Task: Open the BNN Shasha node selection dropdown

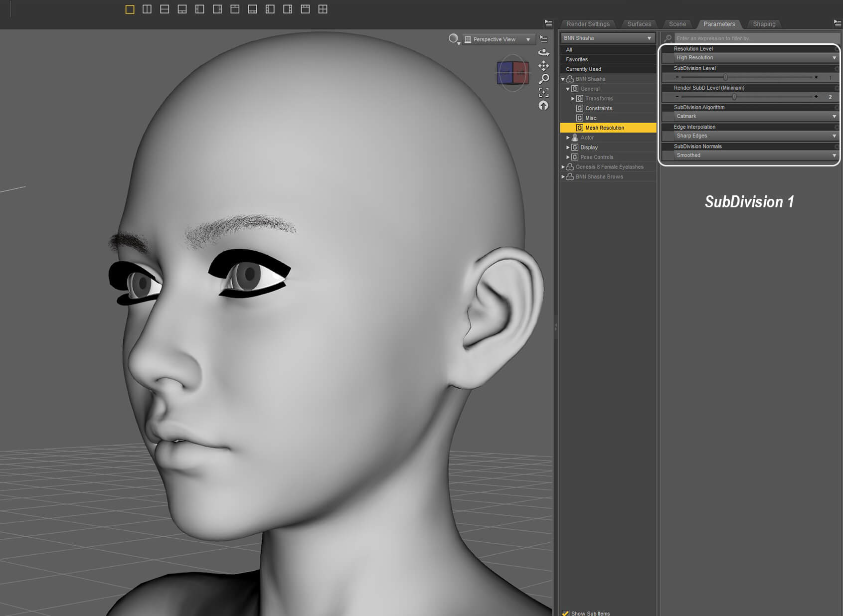Action: coord(608,38)
